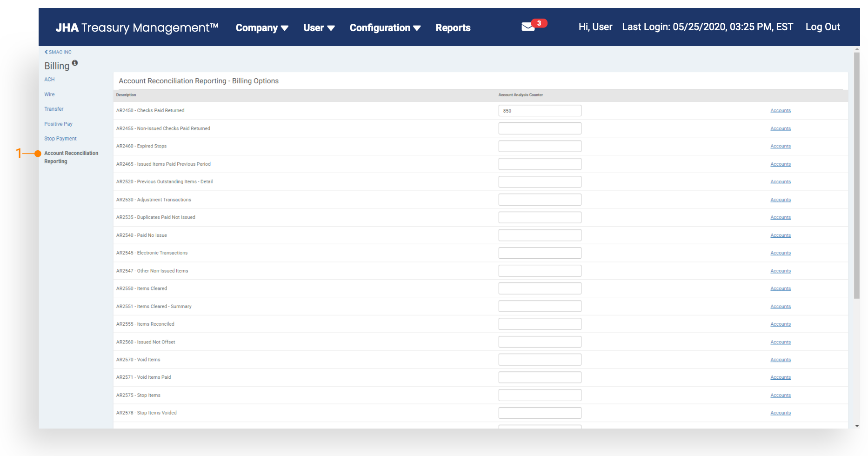Click counter field for AR2460 Expired Stops

point(540,146)
